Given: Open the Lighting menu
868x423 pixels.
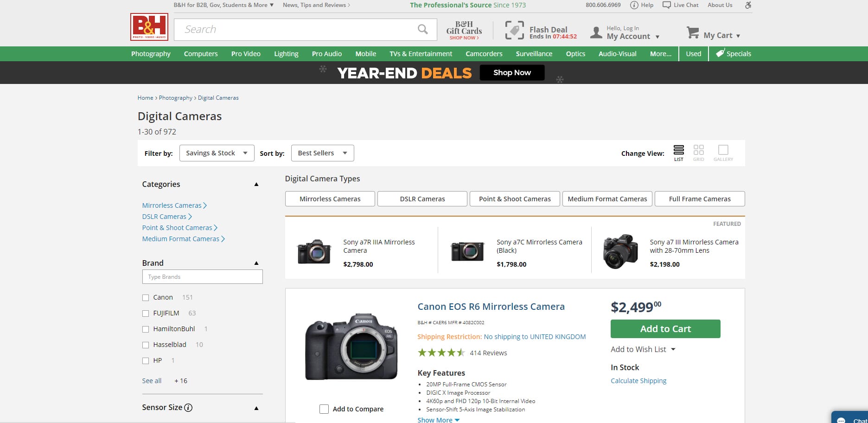Looking at the screenshot, I should coord(286,54).
